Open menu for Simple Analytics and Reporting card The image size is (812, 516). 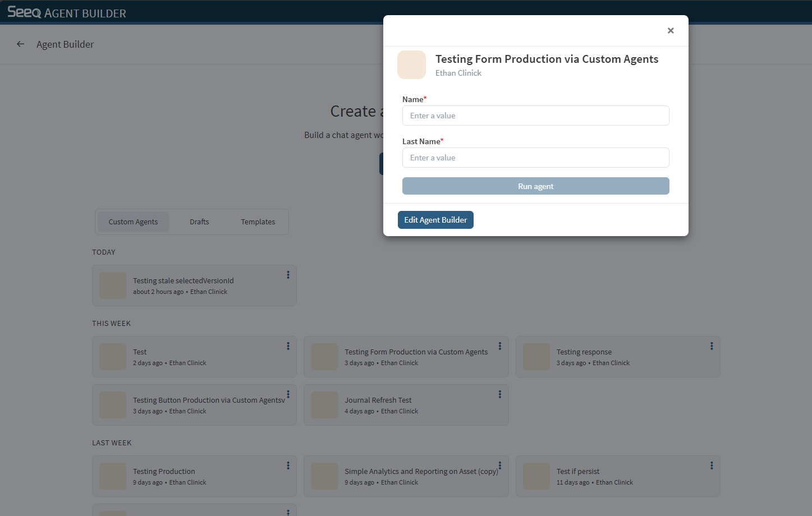pyautogui.click(x=499, y=466)
